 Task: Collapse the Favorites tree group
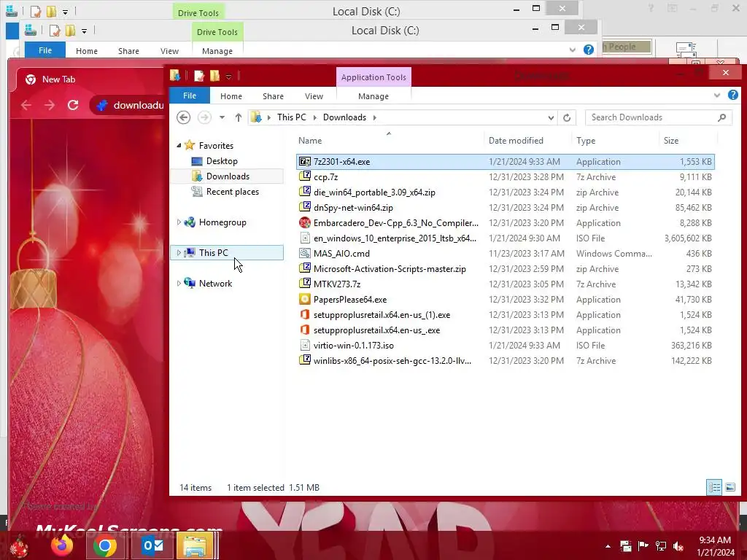179,146
